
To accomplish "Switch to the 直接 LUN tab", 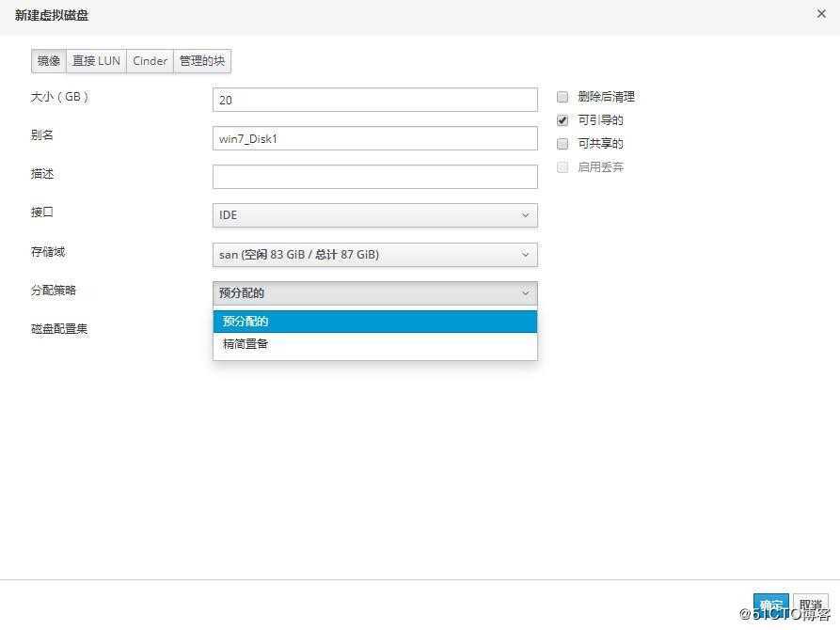I will [97, 61].
